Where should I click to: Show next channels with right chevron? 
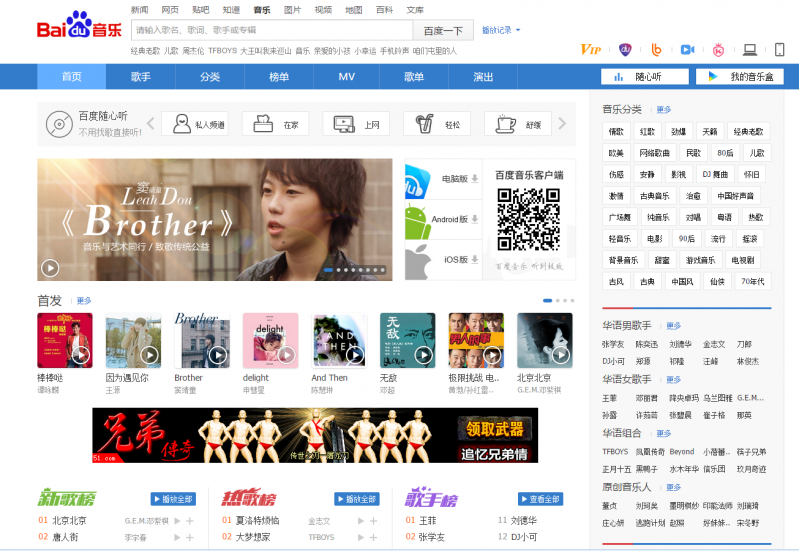pos(562,123)
